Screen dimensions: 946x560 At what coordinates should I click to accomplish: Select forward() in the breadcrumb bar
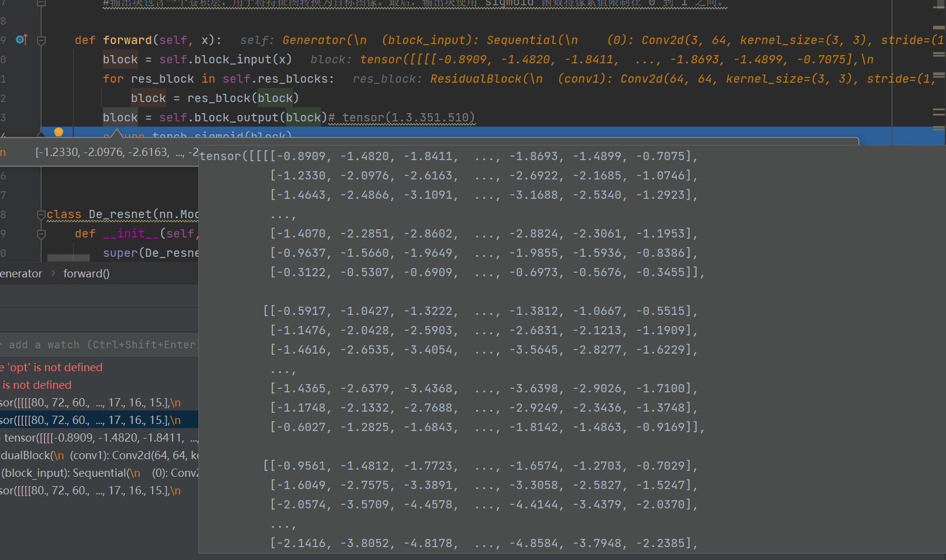tap(86, 274)
